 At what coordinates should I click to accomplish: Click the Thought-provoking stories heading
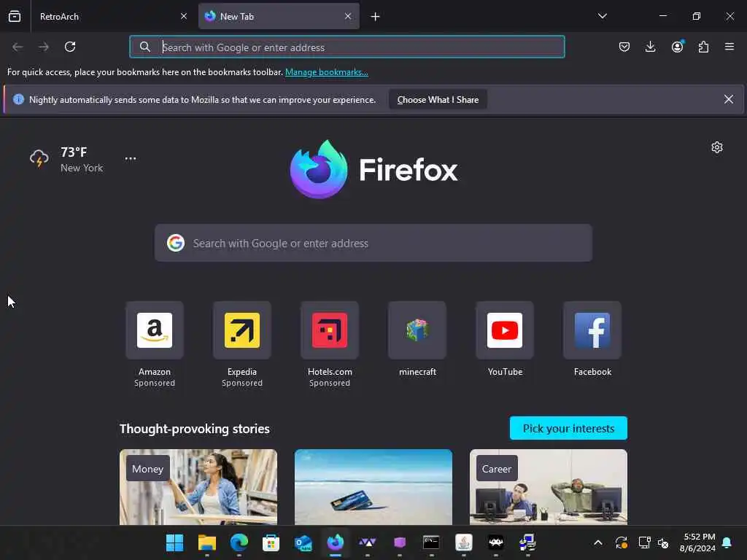pos(194,429)
